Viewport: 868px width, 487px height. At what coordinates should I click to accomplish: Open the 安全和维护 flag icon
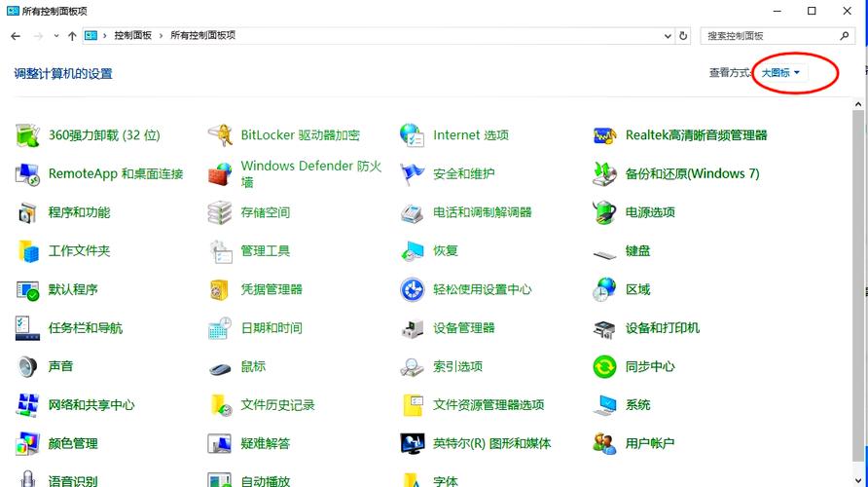(412, 174)
